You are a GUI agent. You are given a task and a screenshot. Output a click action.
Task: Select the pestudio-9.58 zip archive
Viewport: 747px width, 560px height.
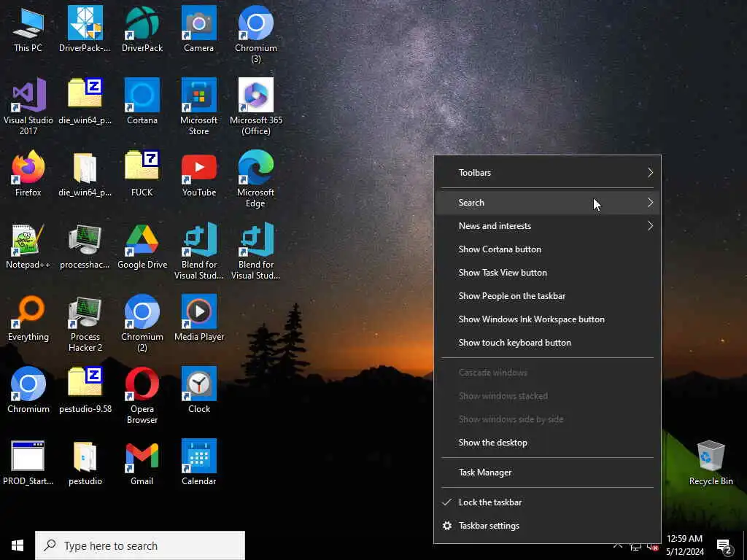(85, 391)
